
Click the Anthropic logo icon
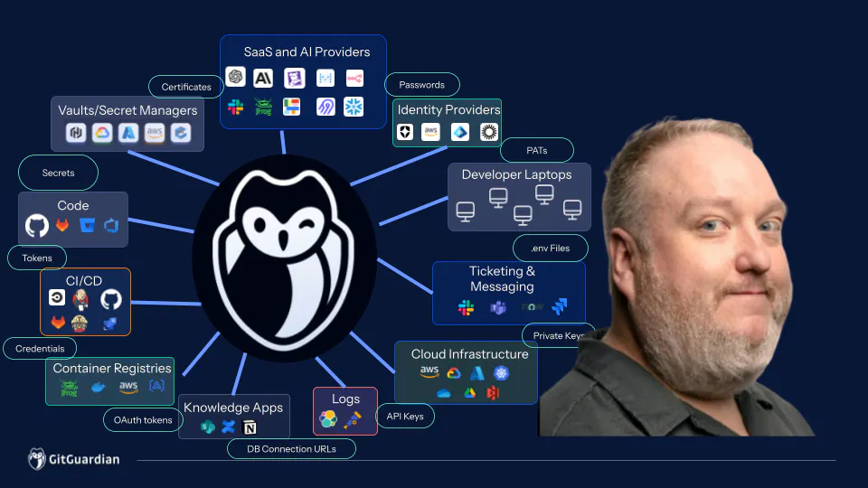(x=263, y=78)
